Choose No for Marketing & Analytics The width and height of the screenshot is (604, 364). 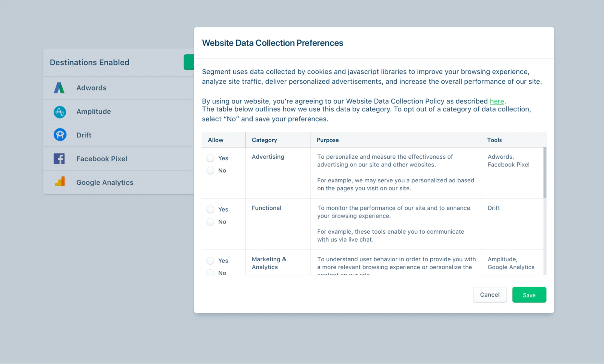pos(210,272)
